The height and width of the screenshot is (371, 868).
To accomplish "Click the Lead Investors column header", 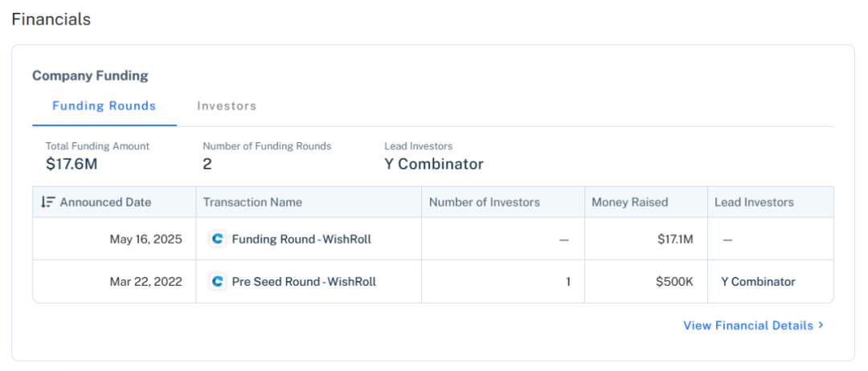I will coord(754,202).
